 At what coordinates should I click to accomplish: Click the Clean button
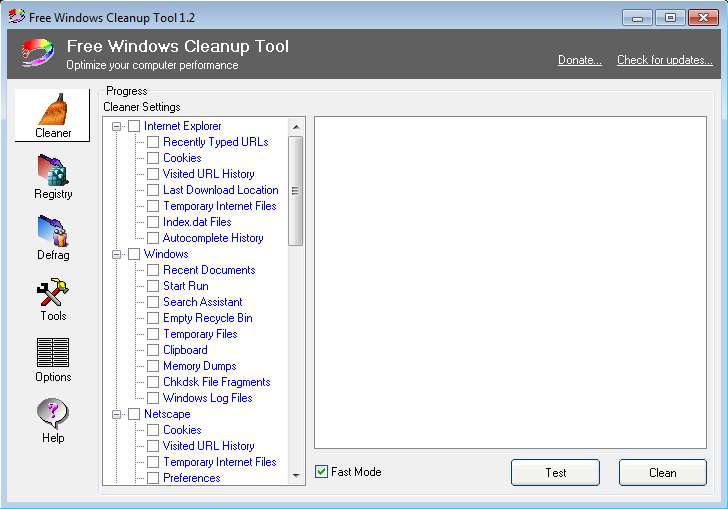663,473
